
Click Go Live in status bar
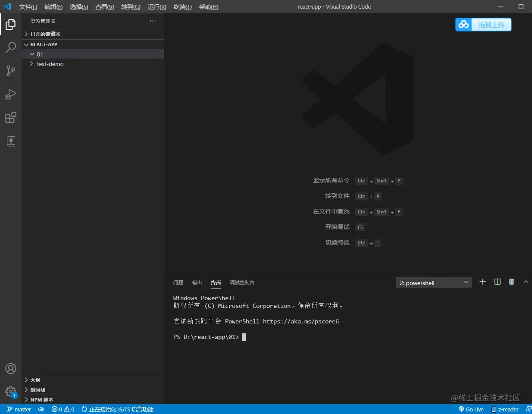(x=471, y=409)
